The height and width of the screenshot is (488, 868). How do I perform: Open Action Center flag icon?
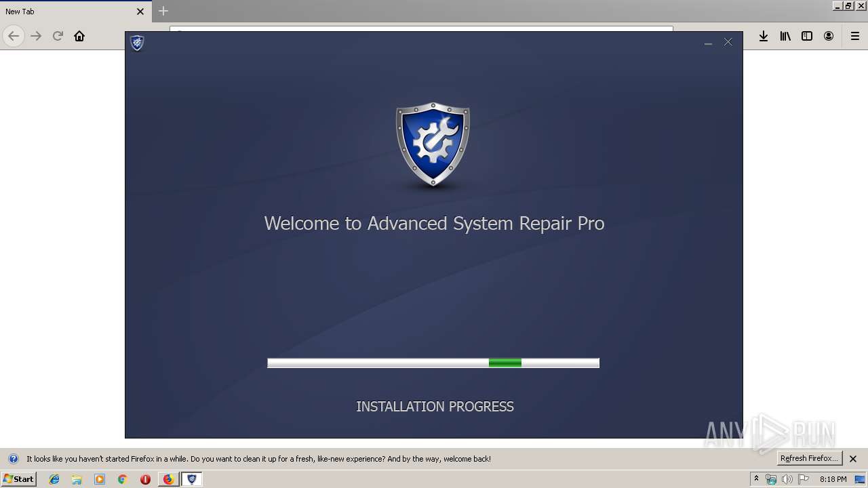(804, 479)
